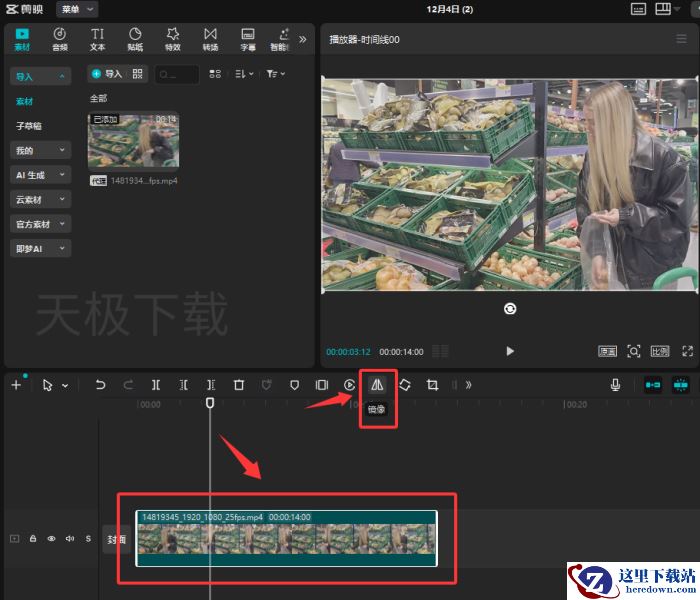Play the video in the player
The image size is (700, 600).
510,351
